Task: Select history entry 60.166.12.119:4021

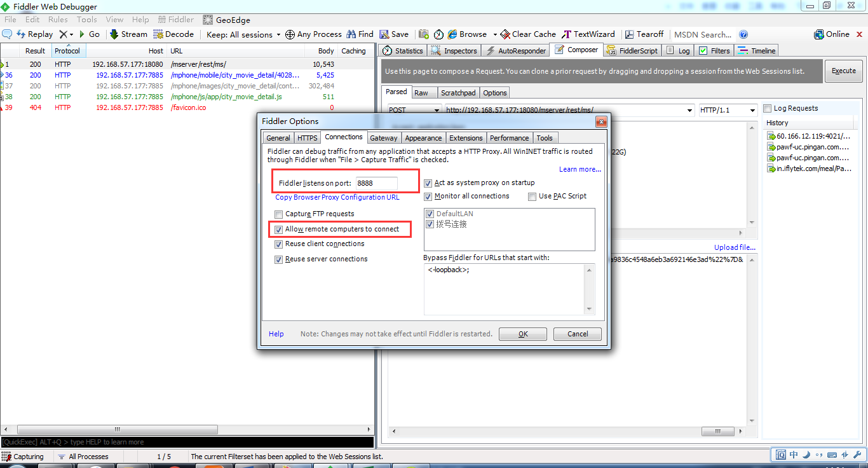Action: coord(809,136)
